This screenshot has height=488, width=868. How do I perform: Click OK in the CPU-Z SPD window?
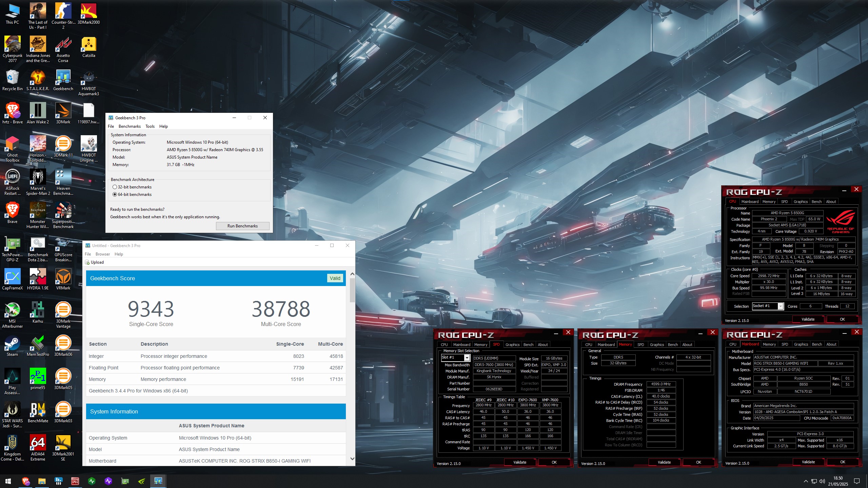[x=554, y=462]
